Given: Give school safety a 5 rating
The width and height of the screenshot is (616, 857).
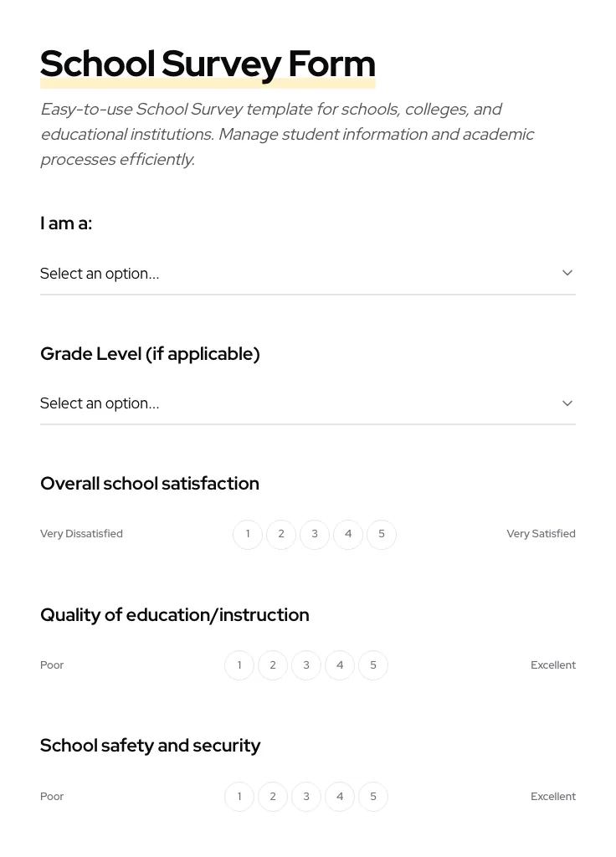Looking at the screenshot, I should [x=373, y=796].
